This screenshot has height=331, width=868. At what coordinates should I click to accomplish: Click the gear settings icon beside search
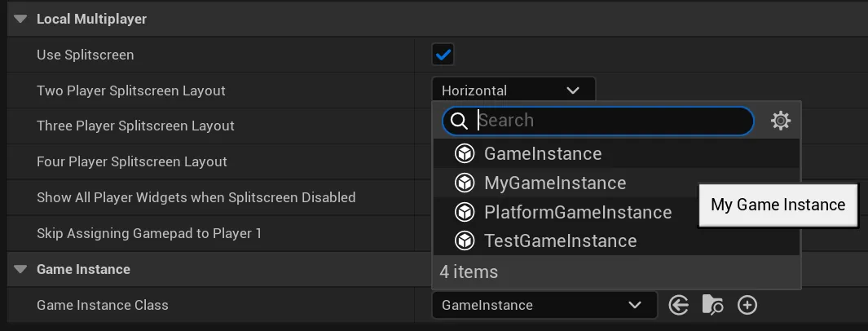click(x=781, y=121)
